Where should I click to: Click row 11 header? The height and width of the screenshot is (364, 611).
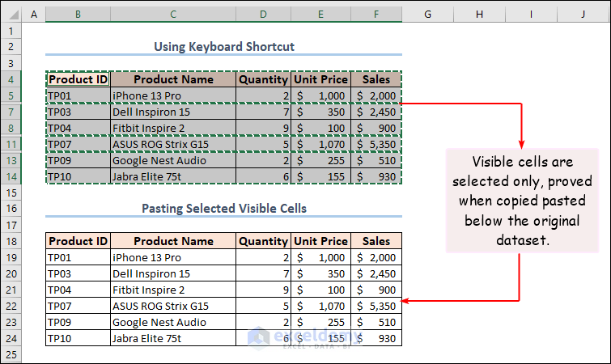(11, 144)
